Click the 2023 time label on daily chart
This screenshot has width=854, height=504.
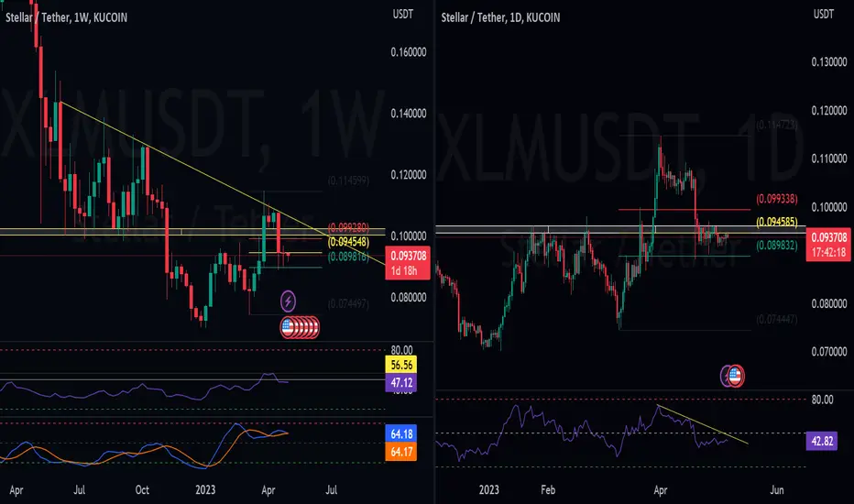coord(488,490)
